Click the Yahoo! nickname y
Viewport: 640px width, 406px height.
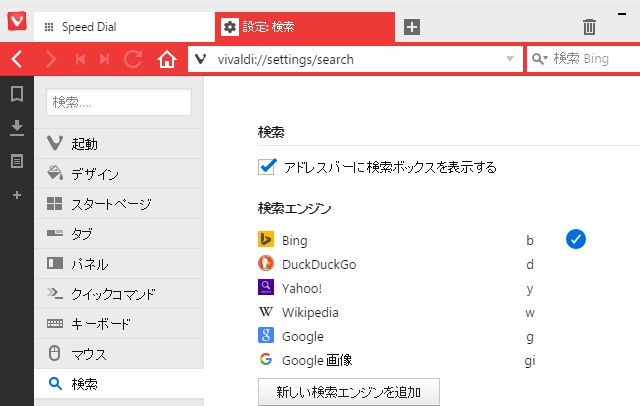[x=530, y=290]
